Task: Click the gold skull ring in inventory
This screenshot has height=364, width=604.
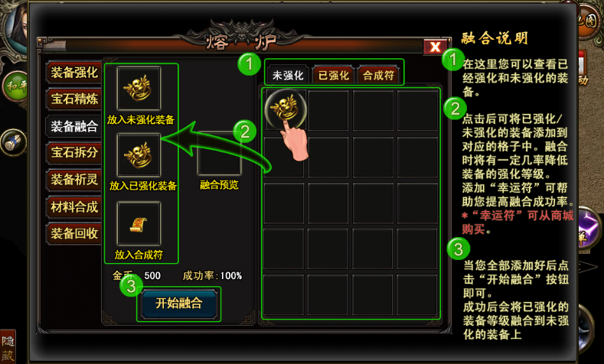Action: pos(286,108)
